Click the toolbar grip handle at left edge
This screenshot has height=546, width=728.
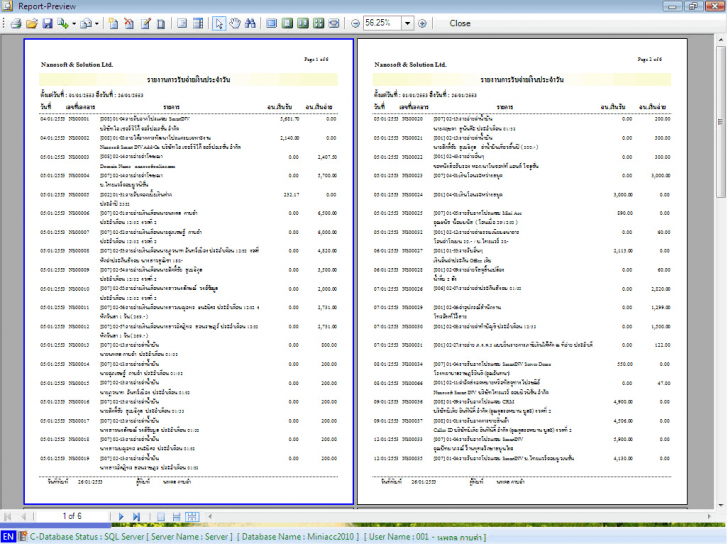(x=4, y=23)
